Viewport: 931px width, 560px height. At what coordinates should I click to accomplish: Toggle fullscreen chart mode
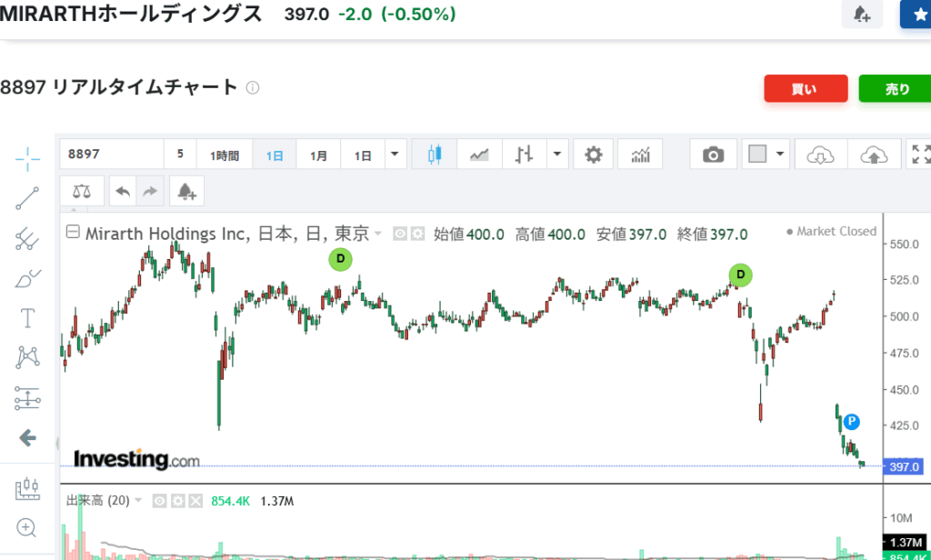coord(920,155)
